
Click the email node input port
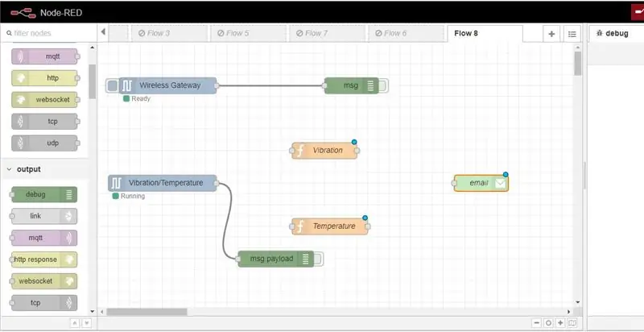[x=454, y=183]
